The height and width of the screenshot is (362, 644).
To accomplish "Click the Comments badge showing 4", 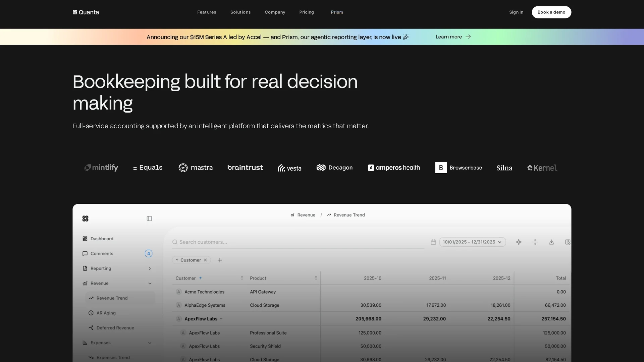I will (x=149, y=253).
